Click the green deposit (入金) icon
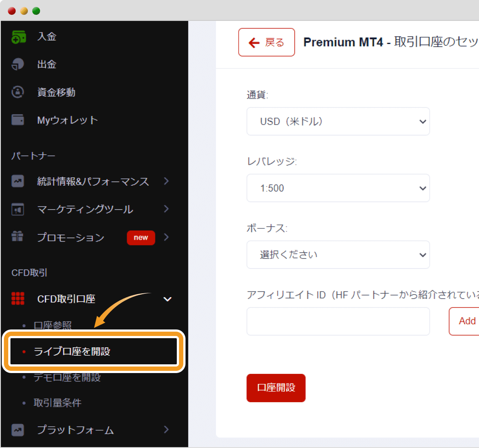The height and width of the screenshot is (448, 479). [x=18, y=37]
